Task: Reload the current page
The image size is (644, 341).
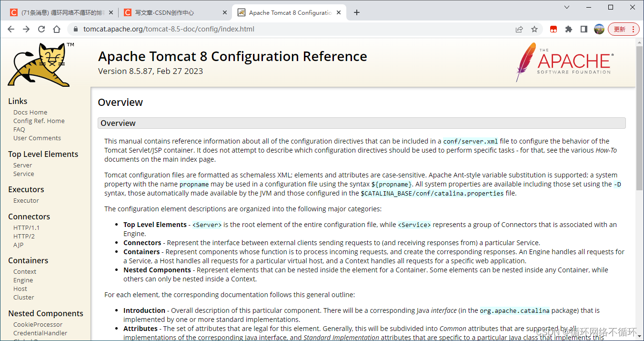Action: tap(41, 29)
